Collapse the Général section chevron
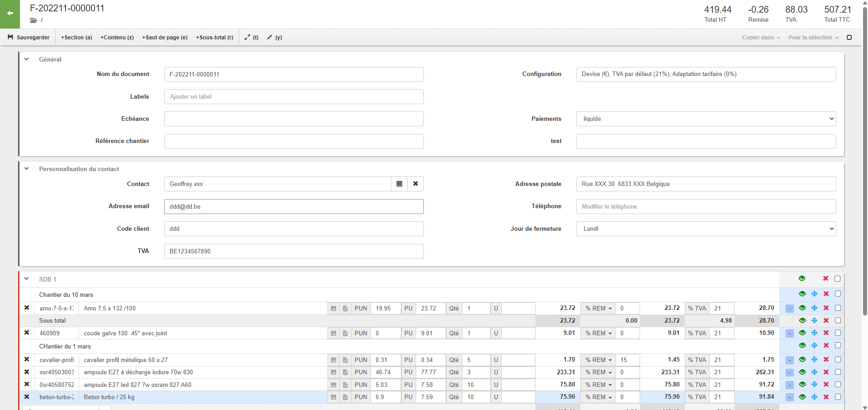This screenshot has width=868, height=410. [x=27, y=59]
